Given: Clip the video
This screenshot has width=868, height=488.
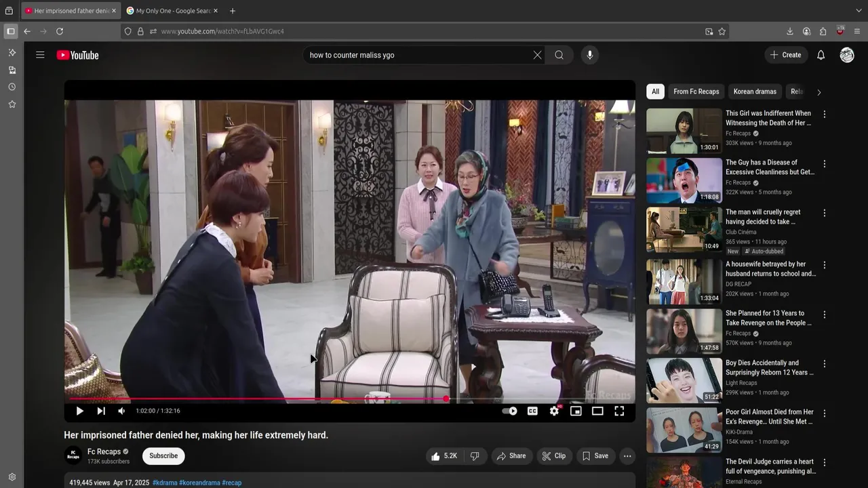Looking at the screenshot, I should (x=553, y=456).
